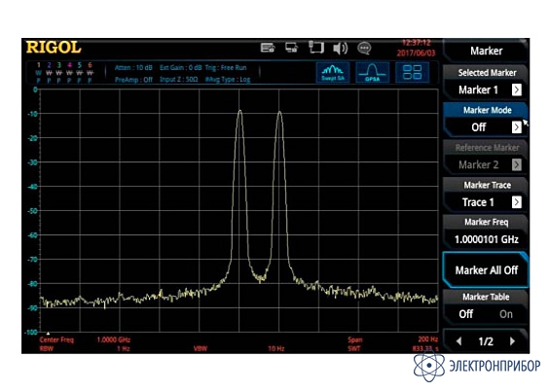Expand the Selected Marker arrow for Marker 1
Image resolution: width=550 pixels, height=392 pixels.
tap(516, 89)
